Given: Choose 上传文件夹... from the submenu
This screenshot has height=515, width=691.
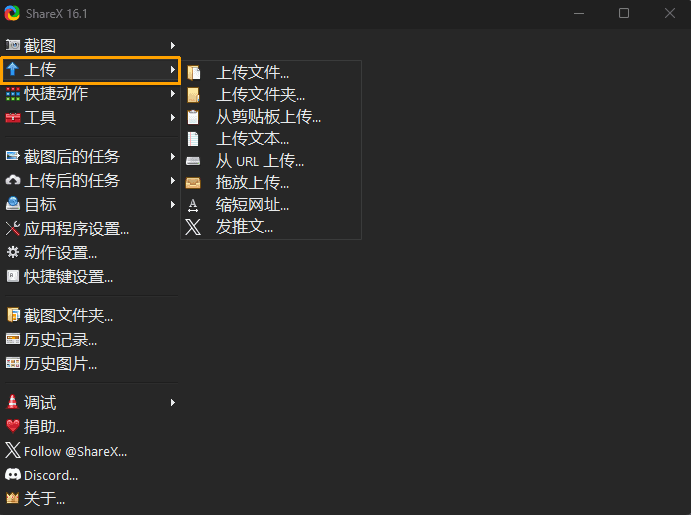Looking at the screenshot, I should click(x=271, y=95).
